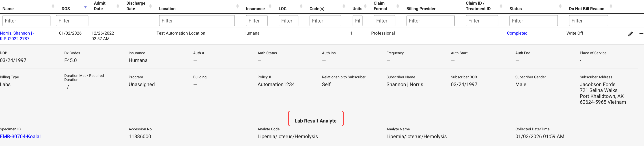The image size is (644, 146).
Task: Select the Do Not Bill Reason filter
Action: pos(588,20)
